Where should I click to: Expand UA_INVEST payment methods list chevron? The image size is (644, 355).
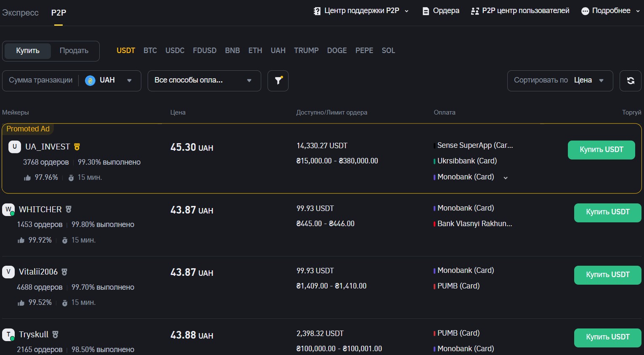click(x=506, y=178)
